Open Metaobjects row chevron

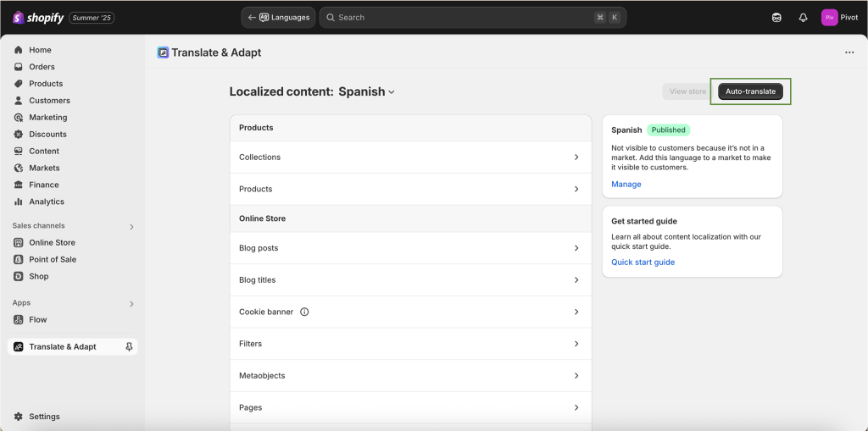click(576, 376)
